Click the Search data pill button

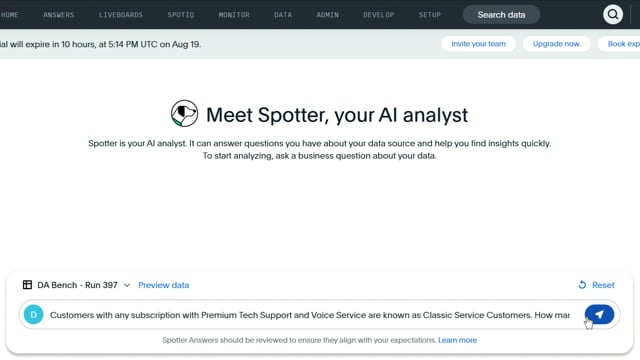pyautogui.click(x=501, y=15)
